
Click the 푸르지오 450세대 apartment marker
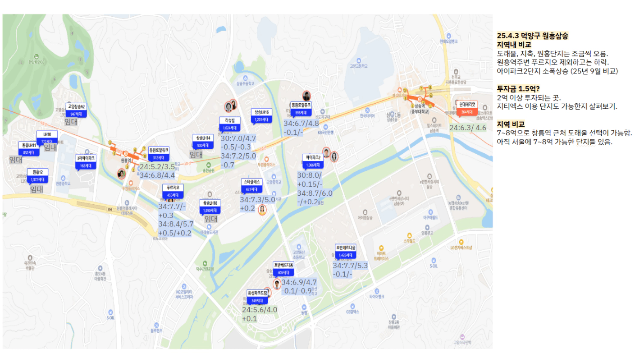173,191
